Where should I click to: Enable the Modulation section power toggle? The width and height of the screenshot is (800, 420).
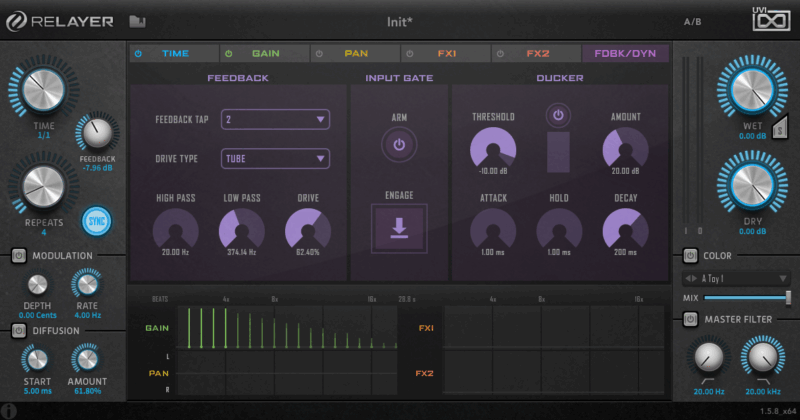(18, 256)
